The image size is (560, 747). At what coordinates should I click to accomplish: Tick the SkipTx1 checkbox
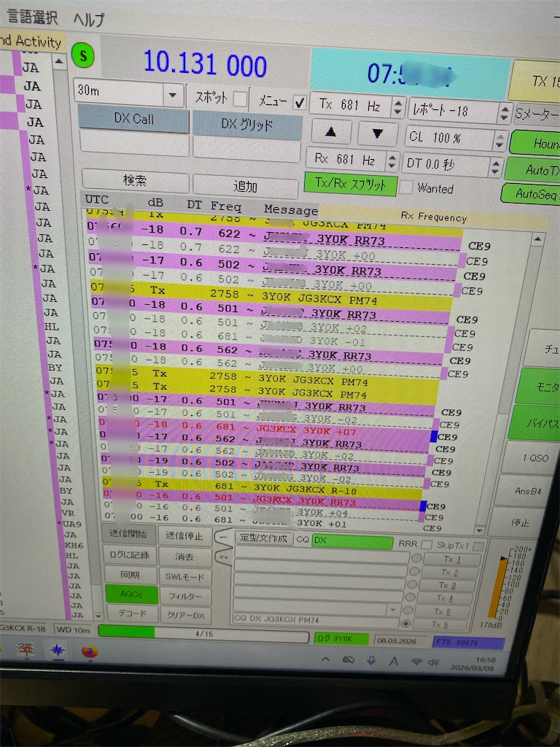[x=478, y=546]
